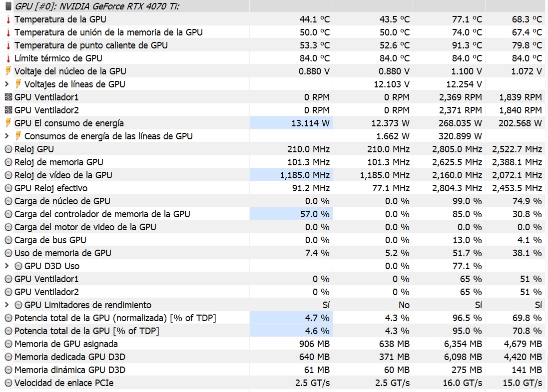The image size is (548, 392).
Task: Expand Voltajes de líneas de GPU
Action: click(6, 84)
